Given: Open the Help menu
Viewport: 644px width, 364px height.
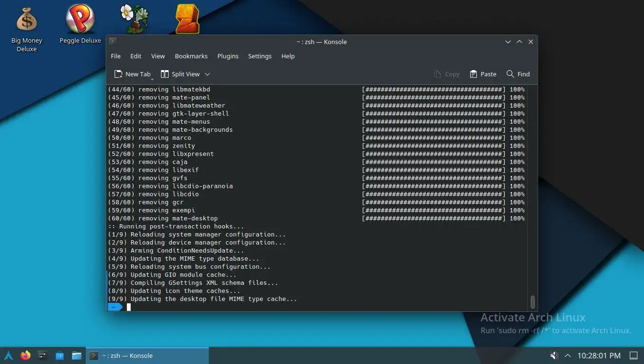Looking at the screenshot, I should pos(288,56).
